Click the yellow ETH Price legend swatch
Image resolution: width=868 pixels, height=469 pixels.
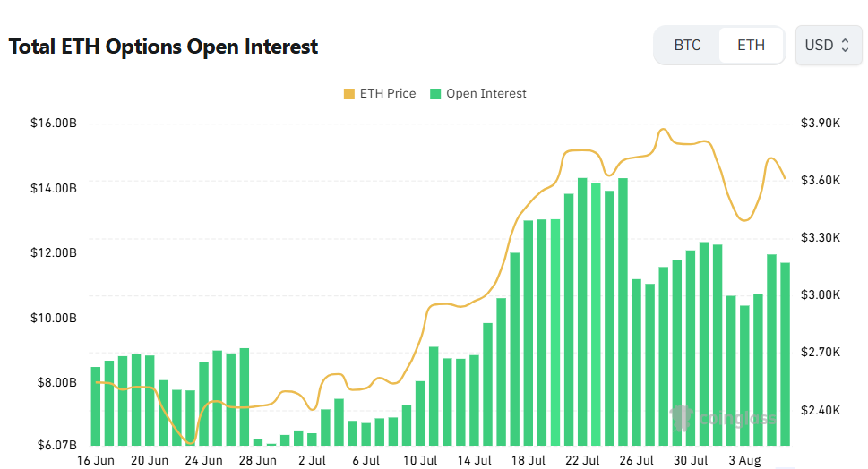point(348,94)
